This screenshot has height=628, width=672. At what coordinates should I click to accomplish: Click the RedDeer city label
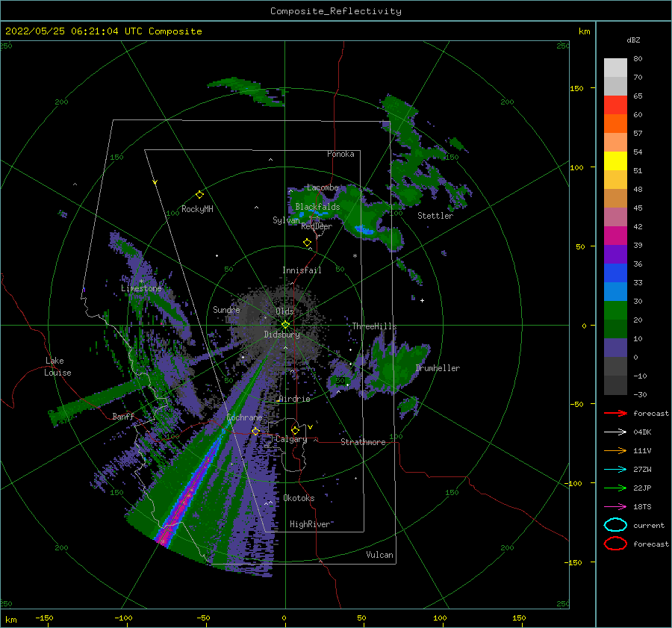coord(317,226)
